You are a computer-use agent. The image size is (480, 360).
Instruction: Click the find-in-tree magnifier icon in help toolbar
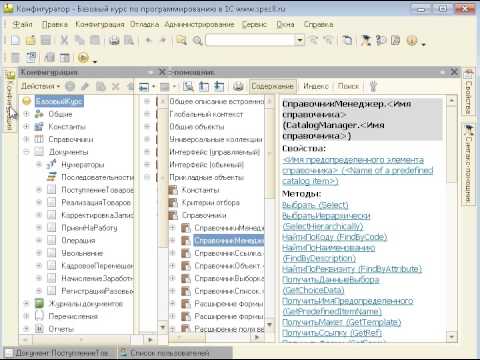point(188,86)
